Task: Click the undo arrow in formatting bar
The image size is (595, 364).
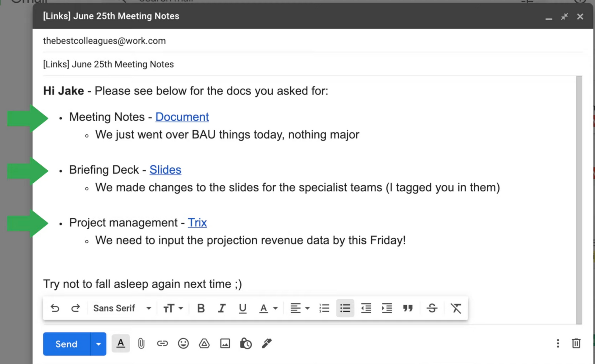Action: pos(55,308)
